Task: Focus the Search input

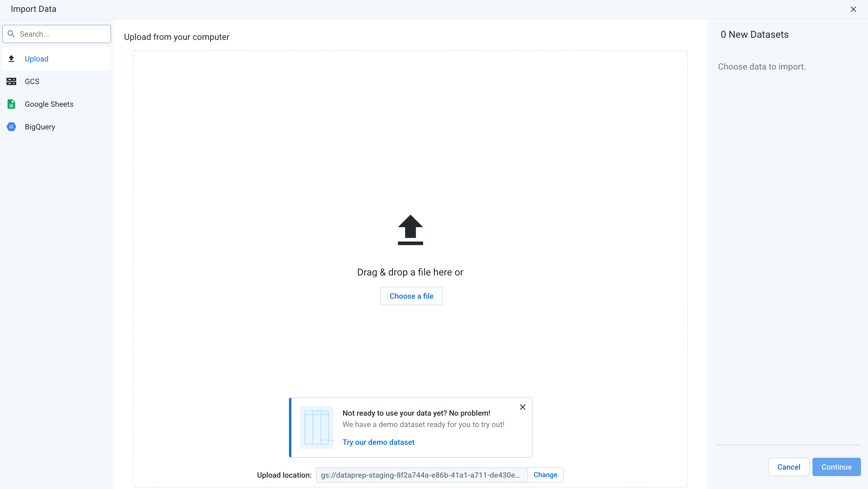Action: tap(57, 34)
